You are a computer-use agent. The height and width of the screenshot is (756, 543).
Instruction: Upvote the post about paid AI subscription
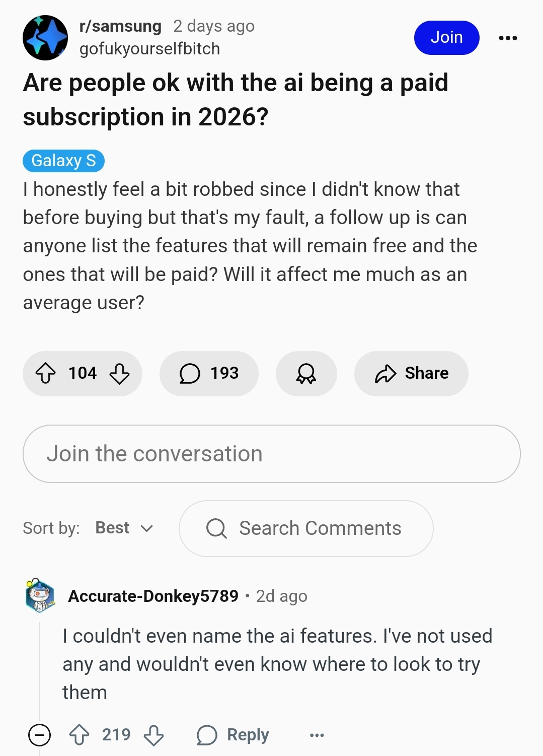(x=45, y=374)
